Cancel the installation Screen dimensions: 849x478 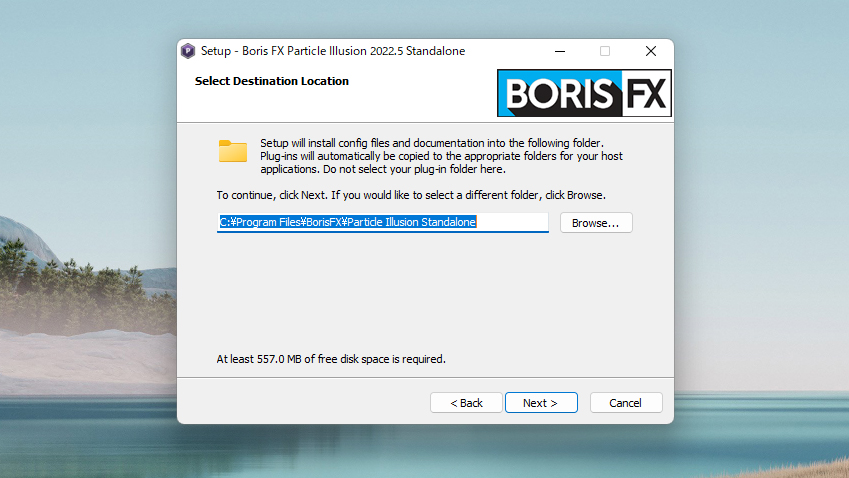click(626, 403)
